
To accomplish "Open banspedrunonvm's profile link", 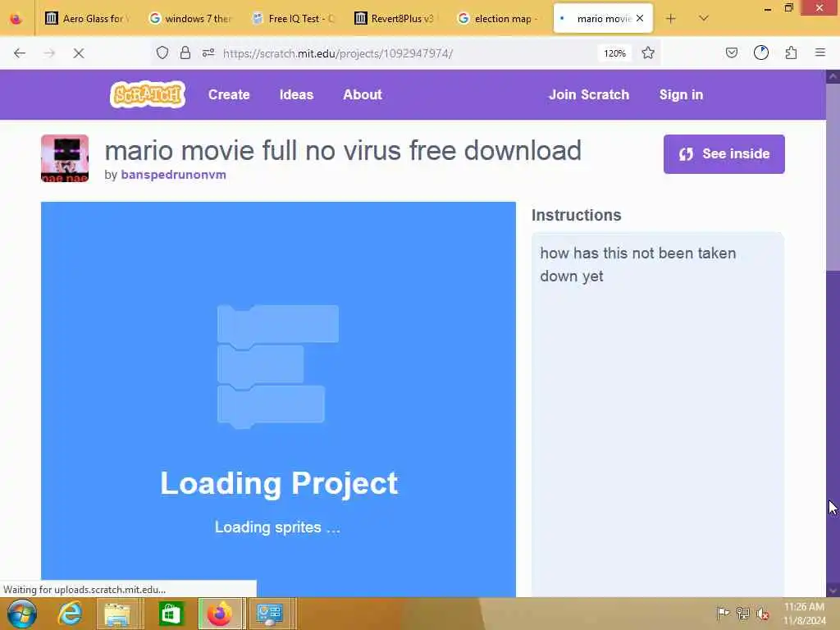I will (x=174, y=175).
